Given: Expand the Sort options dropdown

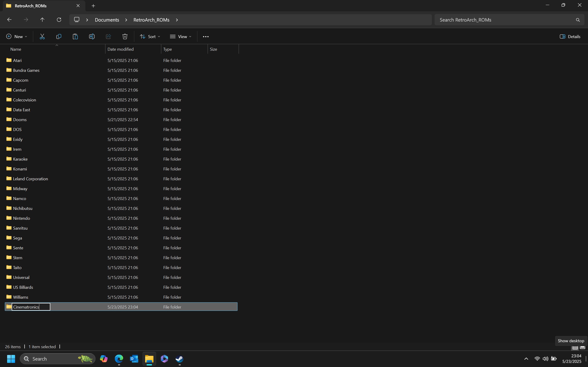Looking at the screenshot, I should point(150,36).
